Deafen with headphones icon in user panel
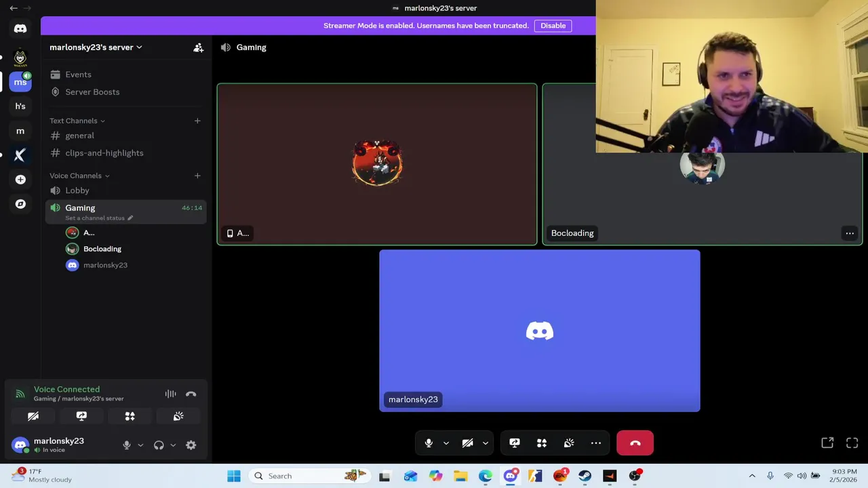The height and width of the screenshot is (488, 868). (159, 445)
